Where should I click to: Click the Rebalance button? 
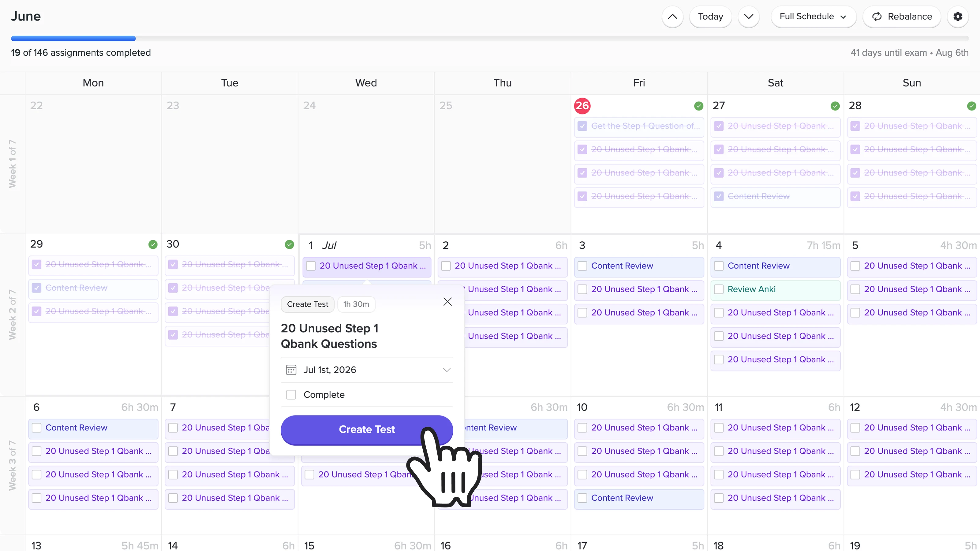coord(902,16)
